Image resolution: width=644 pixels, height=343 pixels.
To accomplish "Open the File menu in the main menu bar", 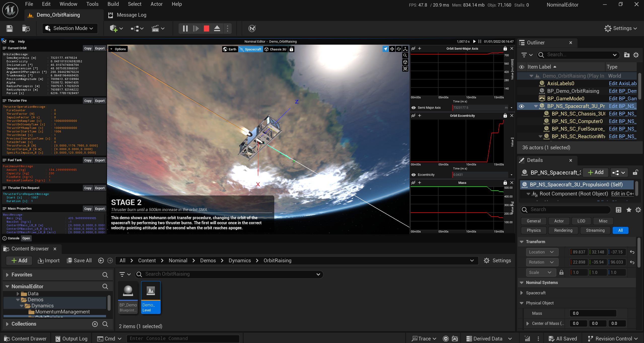I will 29,4.
